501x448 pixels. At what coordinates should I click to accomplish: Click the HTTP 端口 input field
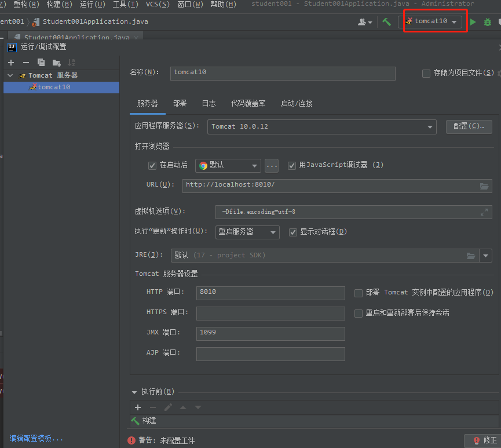coord(270,293)
